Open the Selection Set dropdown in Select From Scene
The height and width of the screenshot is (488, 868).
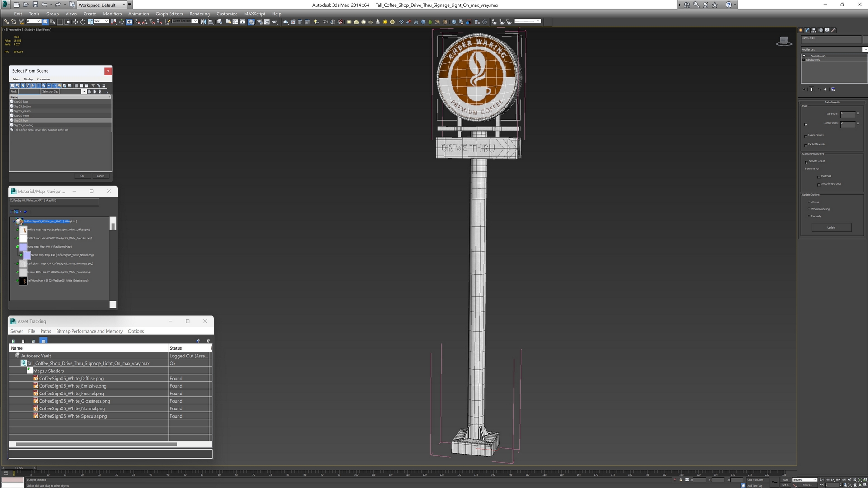pyautogui.click(x=84, y=92)
